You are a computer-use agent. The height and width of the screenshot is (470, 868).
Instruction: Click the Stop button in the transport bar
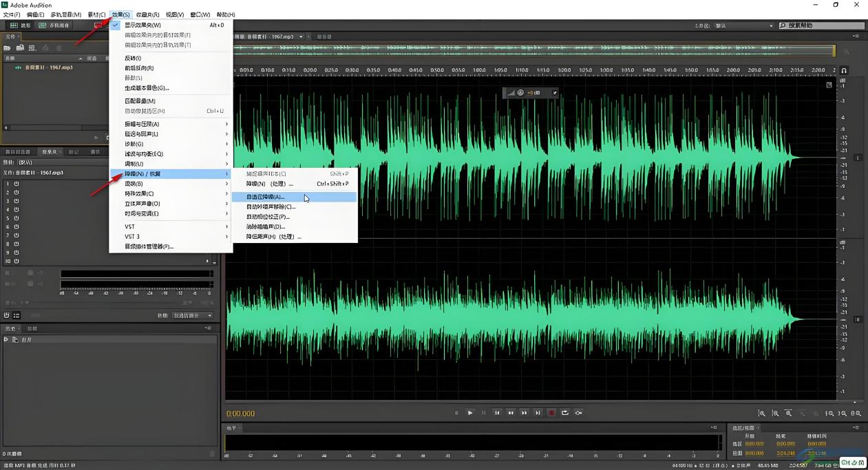pos(456,413)
